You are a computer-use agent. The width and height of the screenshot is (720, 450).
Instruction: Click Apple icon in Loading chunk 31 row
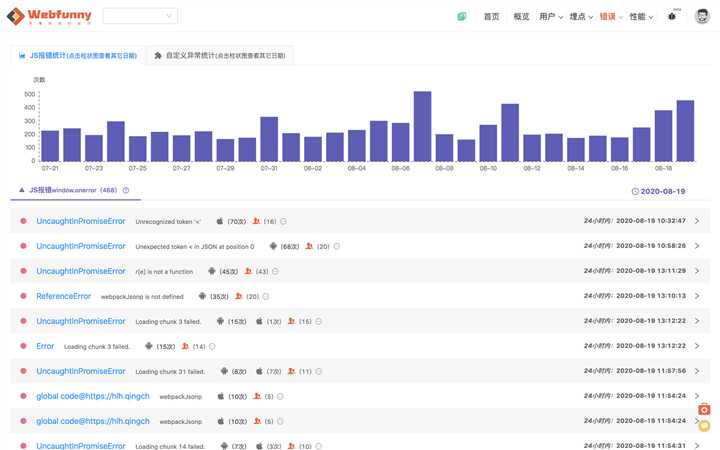click(x=259, y=371)
